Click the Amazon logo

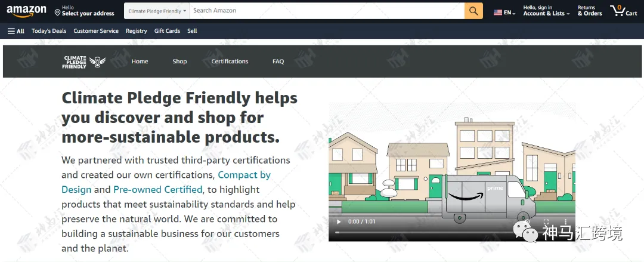(x=26, y=11)
